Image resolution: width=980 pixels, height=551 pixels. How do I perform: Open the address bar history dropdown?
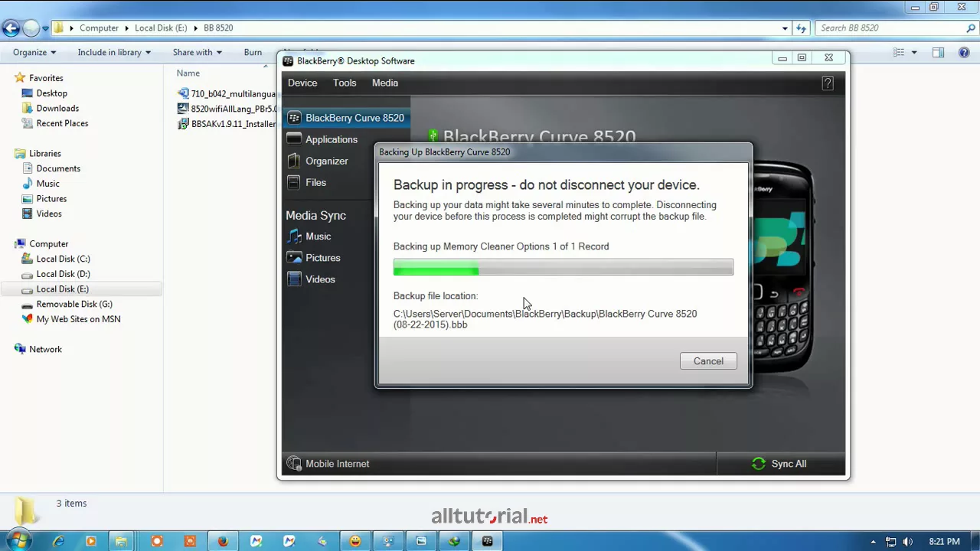pyautogui.click(x=785, y=28)
